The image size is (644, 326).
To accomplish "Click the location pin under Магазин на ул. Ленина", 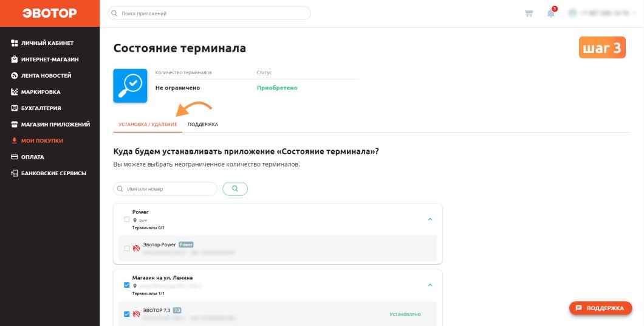I will click(x=135, y=286).
